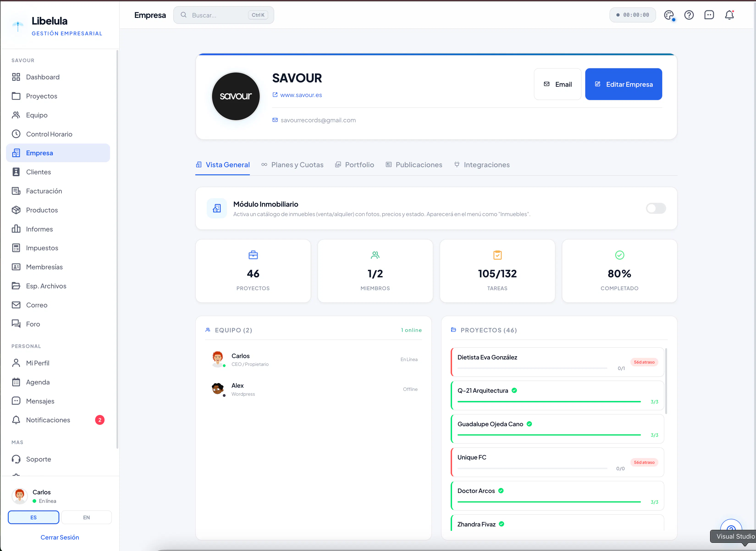Click Carlos avatar in Equipo list
The image size is (756, 551).
[218, 359]
